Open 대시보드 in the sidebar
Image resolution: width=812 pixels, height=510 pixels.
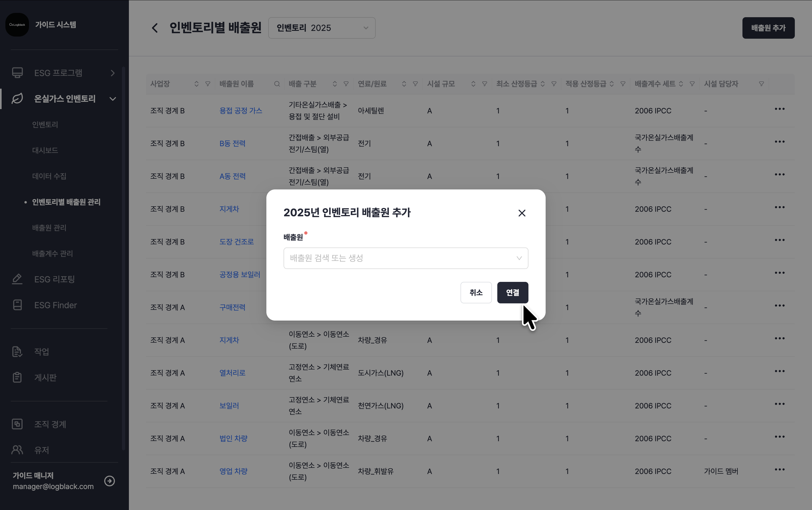click(45, 150)
